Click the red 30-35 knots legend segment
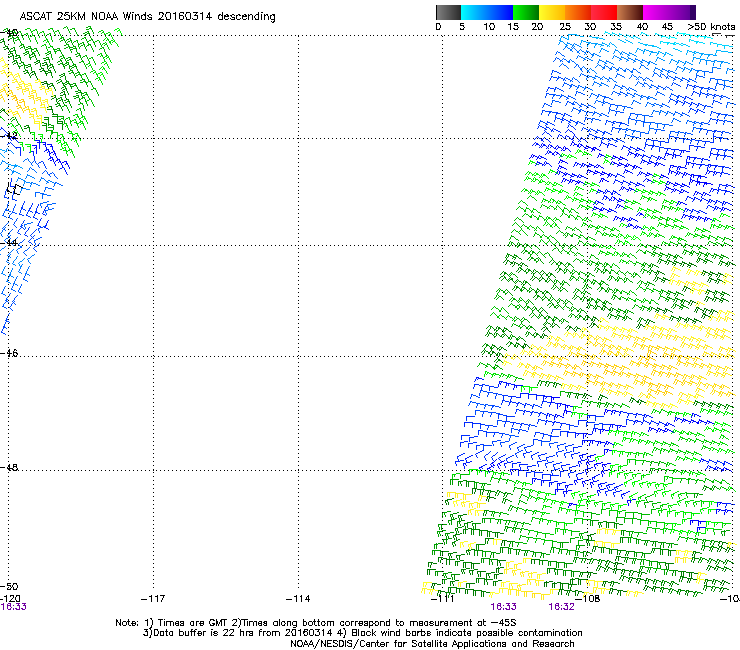Viewport: 740px width, 650px height. point(604,12)
